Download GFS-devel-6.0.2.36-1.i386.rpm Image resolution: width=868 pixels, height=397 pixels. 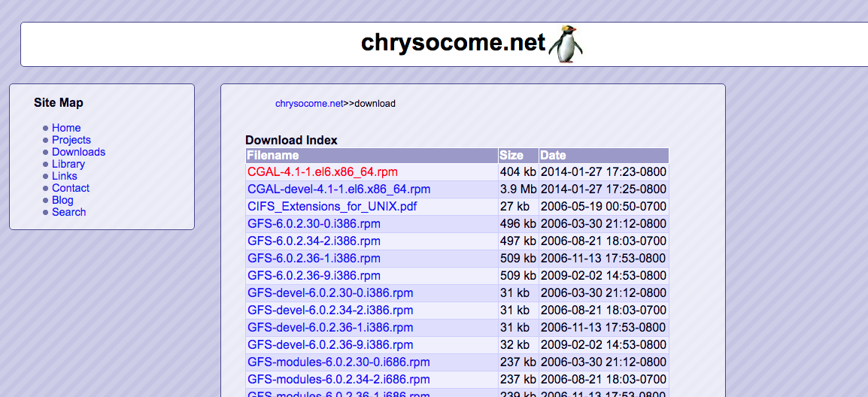pos(330,328)
